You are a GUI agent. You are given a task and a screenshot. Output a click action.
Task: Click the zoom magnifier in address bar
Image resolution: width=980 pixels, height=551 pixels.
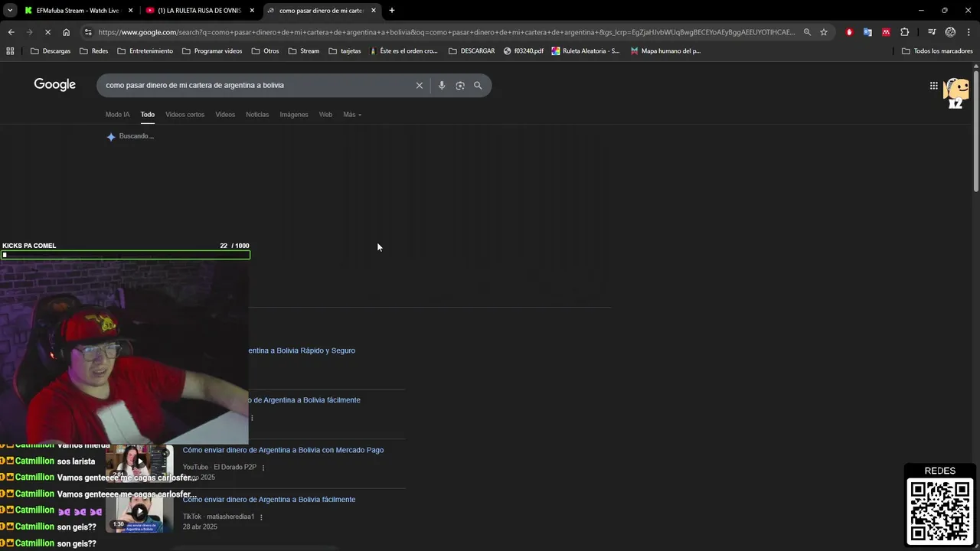click(807, 32)
